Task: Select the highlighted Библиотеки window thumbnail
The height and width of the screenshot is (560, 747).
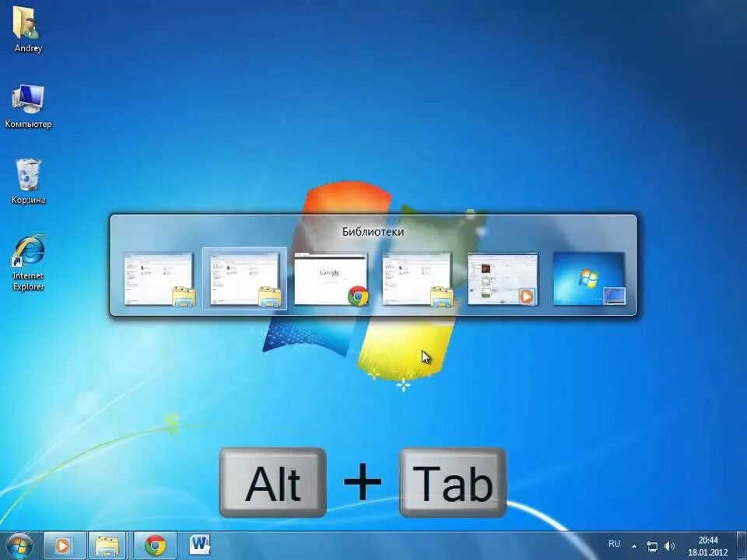Action: (245, 278)
